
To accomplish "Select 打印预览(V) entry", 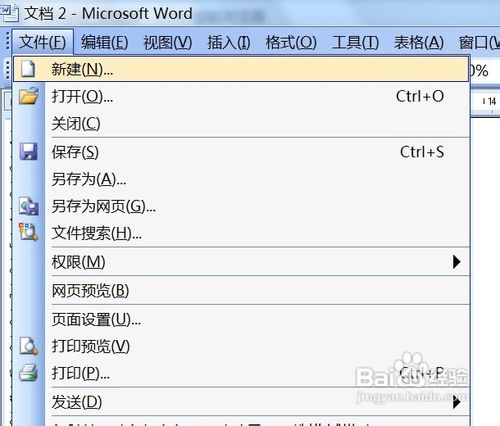I will coord(241,346).
